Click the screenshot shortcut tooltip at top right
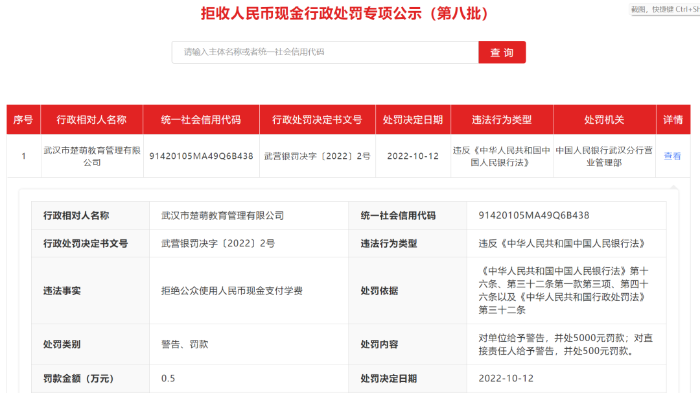 coord(665,9)
